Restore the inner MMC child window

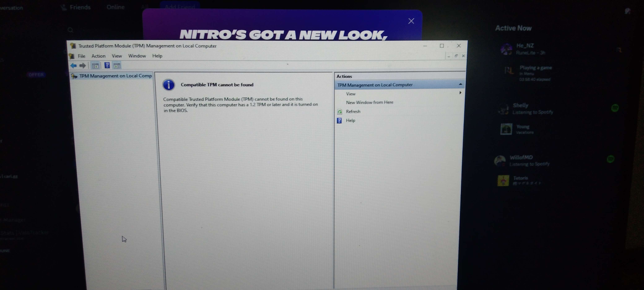click(x=456, y=56)
